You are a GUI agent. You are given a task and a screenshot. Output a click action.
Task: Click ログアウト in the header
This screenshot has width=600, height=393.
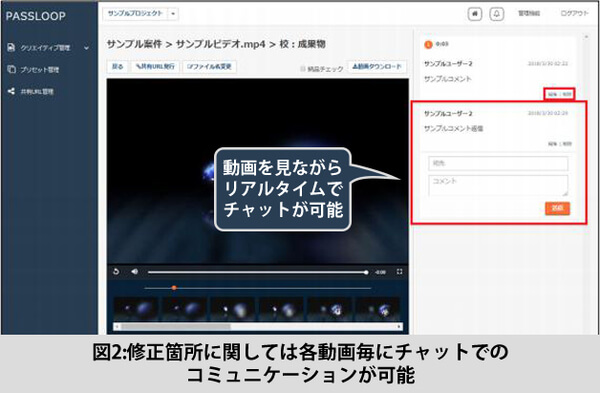[x=574, y=13]
